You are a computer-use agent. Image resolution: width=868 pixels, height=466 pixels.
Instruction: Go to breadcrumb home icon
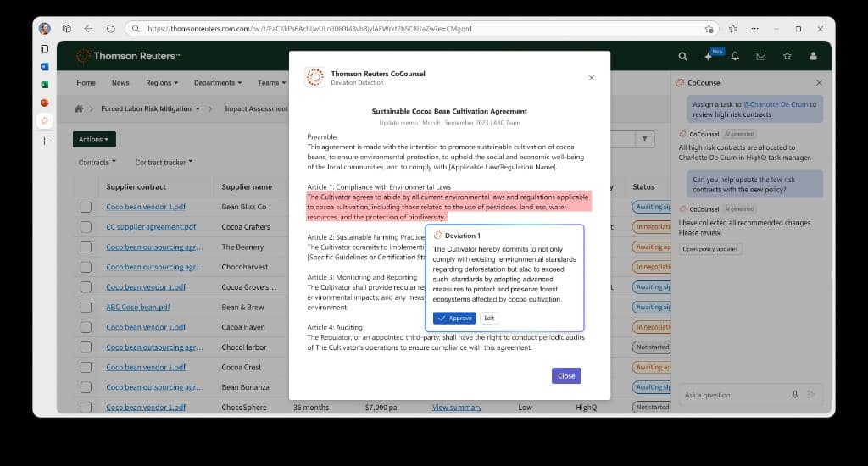click(79, 108)
